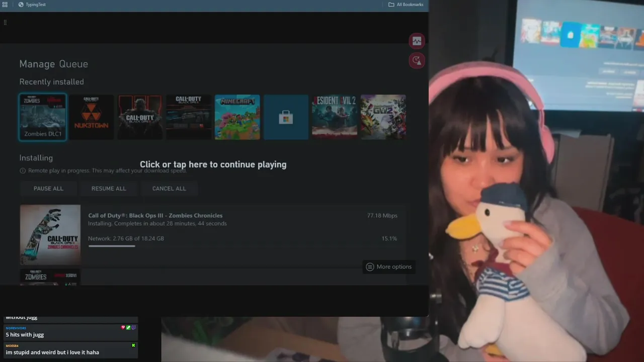Select the Zombies DLC1 game tile

[43, 117]
